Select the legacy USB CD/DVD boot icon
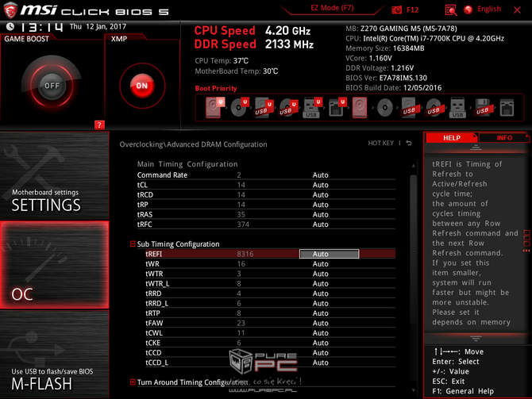532x399 pixels. [434, 108]
